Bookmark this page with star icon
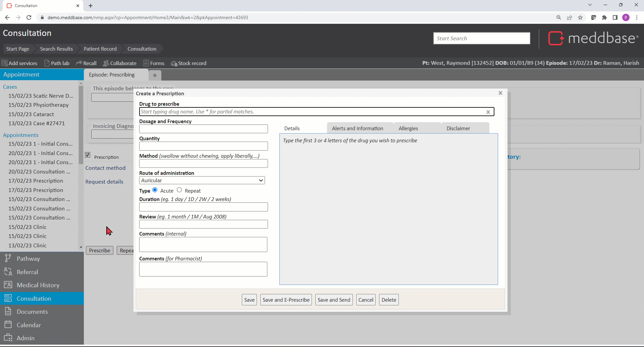Viewport: 644px width, 347px height. pyautogui.click(x=580, y=17)
